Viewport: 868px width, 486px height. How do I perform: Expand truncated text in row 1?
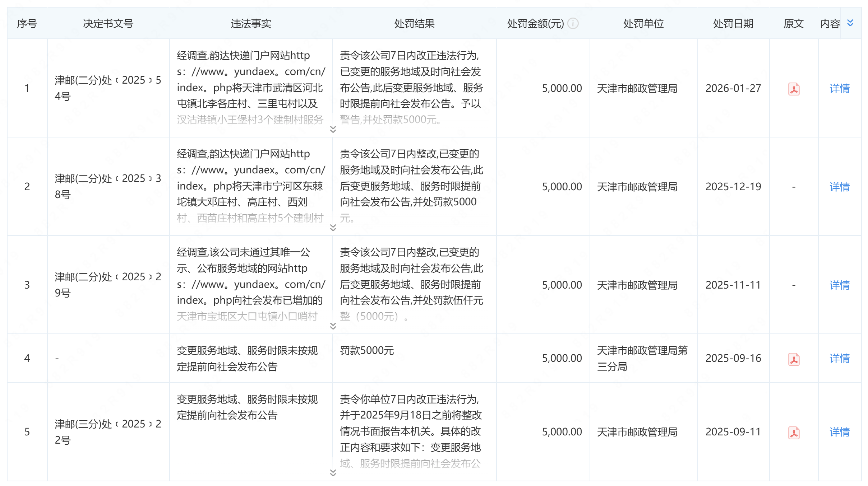(333, 129)
